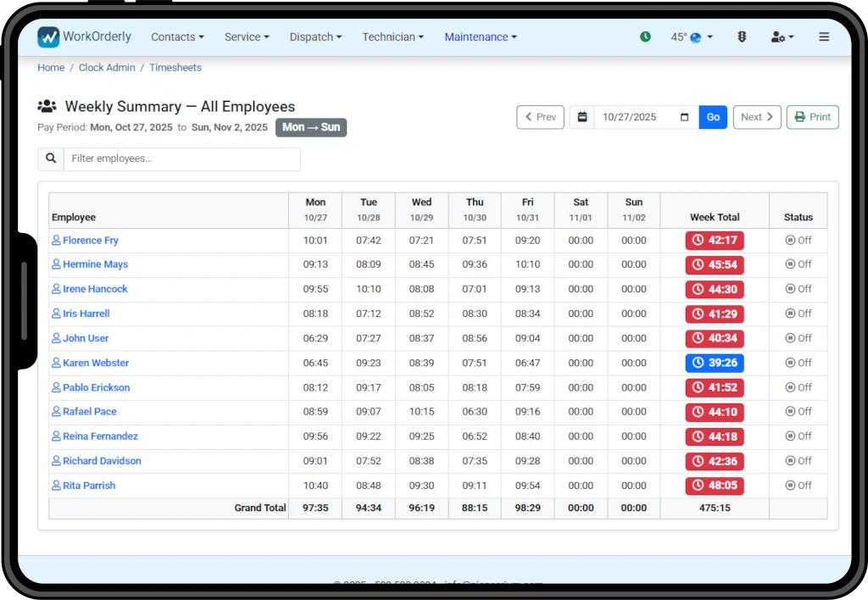Click the Filter employees search field
Image resolution: width=868 pixels, height=600 pixels.
pos(181,158)
